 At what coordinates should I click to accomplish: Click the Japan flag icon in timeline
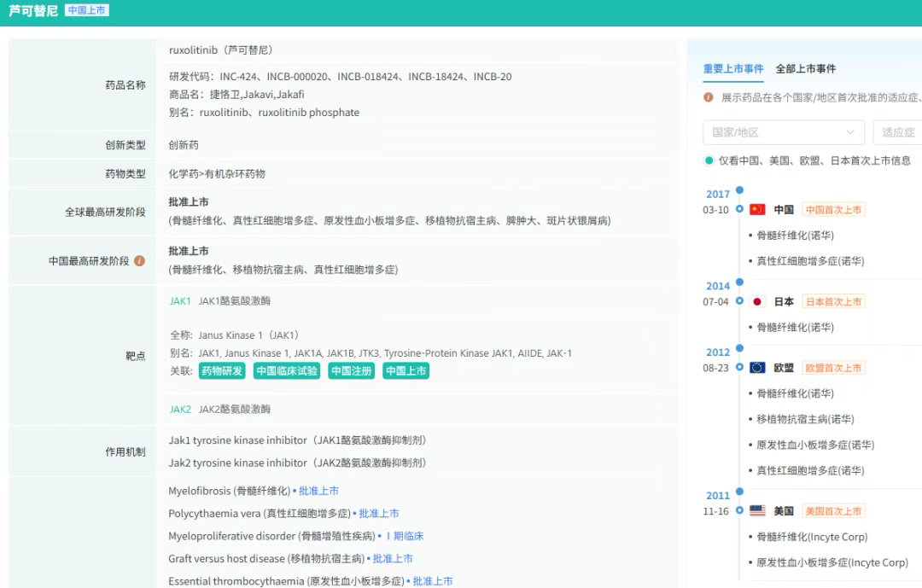[x=757, y=302]
